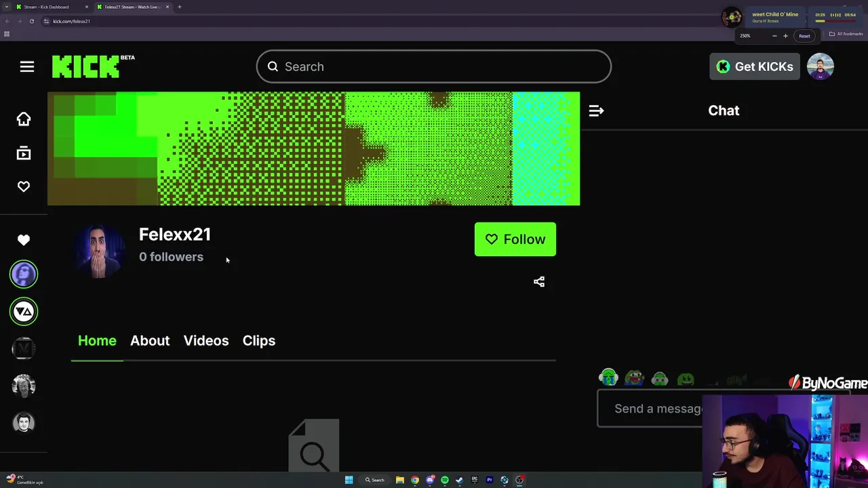Open the Browse icon in sidebar
The width and height of the screenshot is (868, 488).
click(x=24, y=153)
